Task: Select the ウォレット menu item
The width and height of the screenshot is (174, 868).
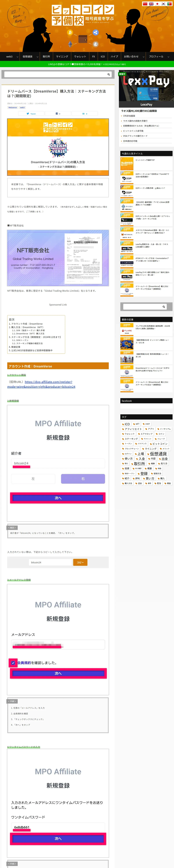Action: click(80, 57)
